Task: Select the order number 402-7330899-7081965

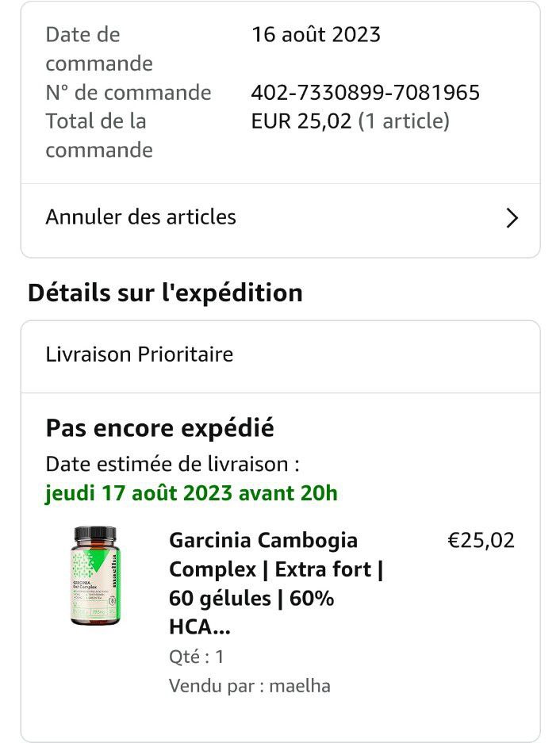Action: click(365, 93)
